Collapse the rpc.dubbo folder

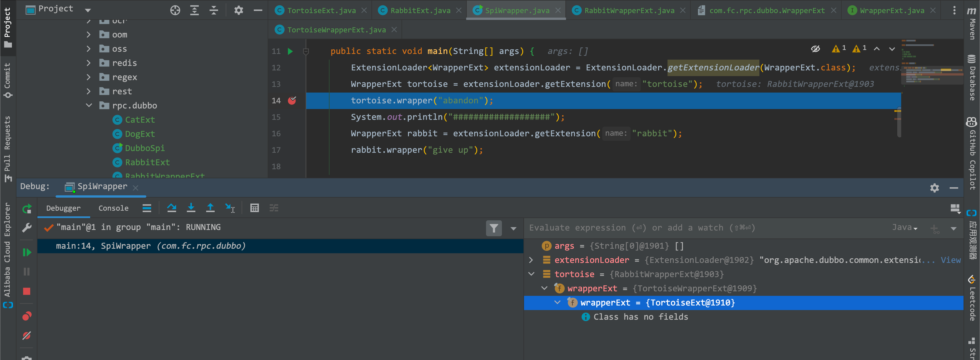point(89,106)
